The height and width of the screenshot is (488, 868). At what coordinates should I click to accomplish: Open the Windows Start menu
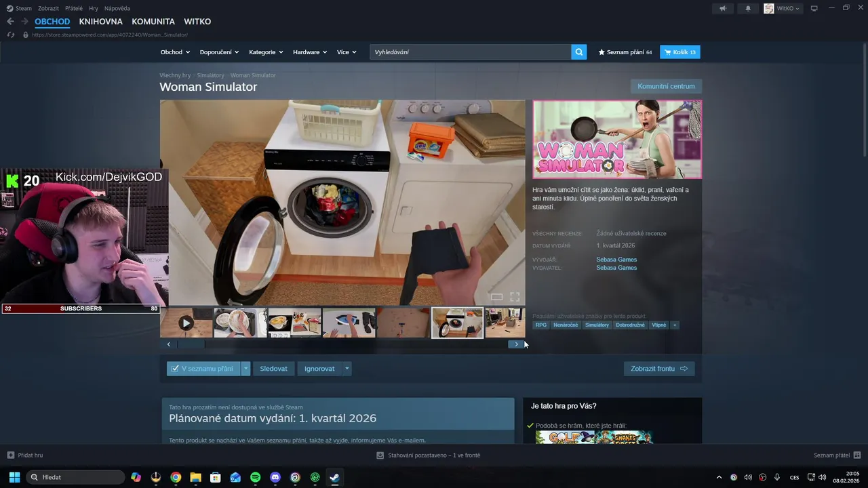(14, 477)
